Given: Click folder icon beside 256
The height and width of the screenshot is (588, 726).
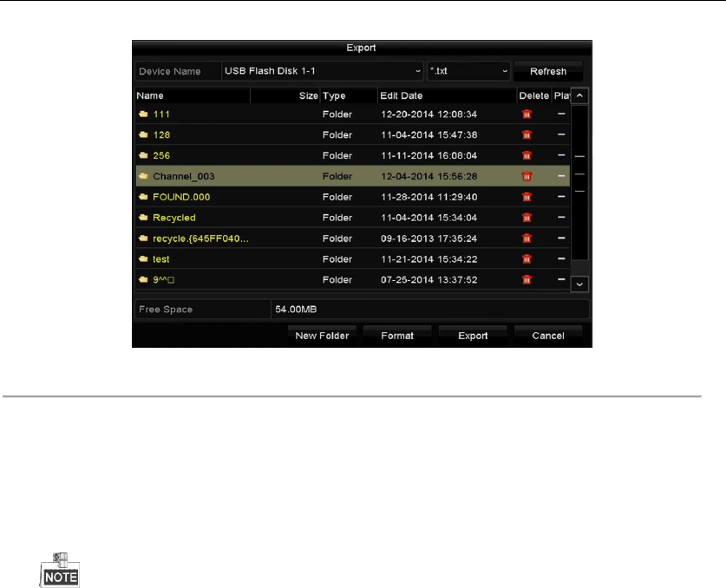Looking at the screenshot, I should pos(143,155).
